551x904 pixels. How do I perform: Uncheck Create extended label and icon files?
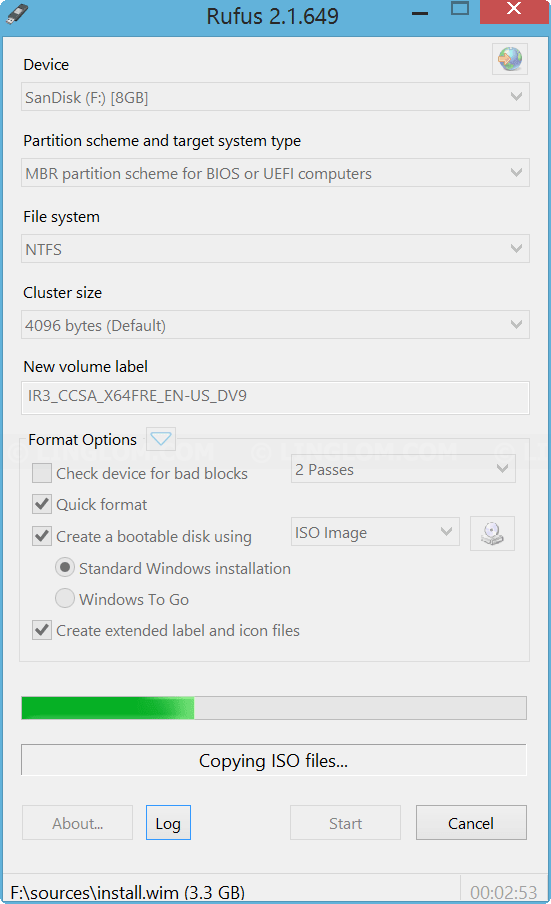click(x=42, y=630)
